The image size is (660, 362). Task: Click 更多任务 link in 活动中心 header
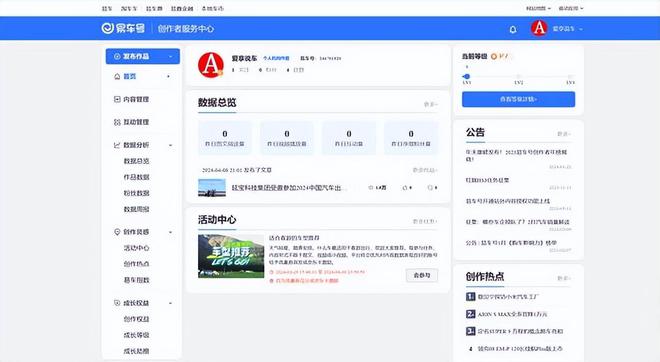coord(425,221)
